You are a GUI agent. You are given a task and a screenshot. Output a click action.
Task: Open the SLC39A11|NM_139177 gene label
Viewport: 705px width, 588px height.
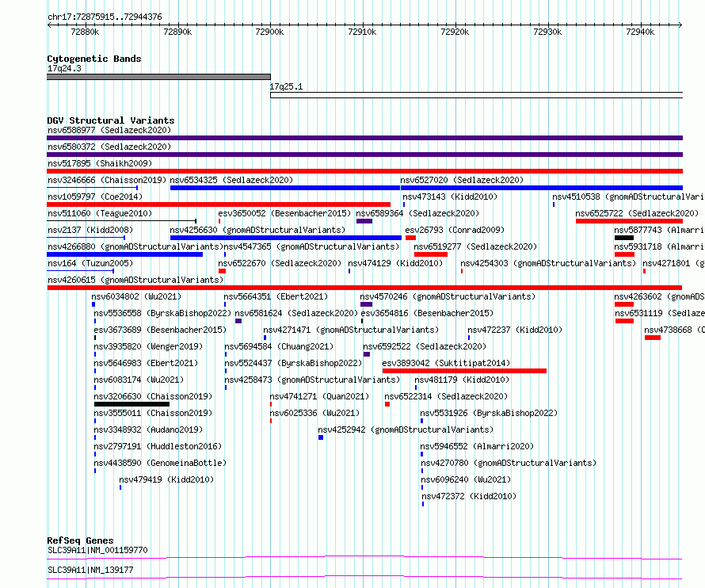90,570
